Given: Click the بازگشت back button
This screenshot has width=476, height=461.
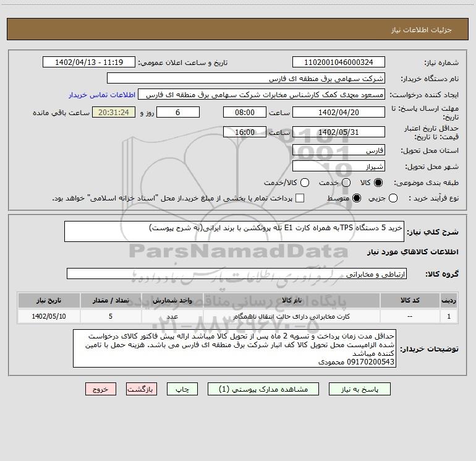Looking at the screenshot, I should [142, 389].
